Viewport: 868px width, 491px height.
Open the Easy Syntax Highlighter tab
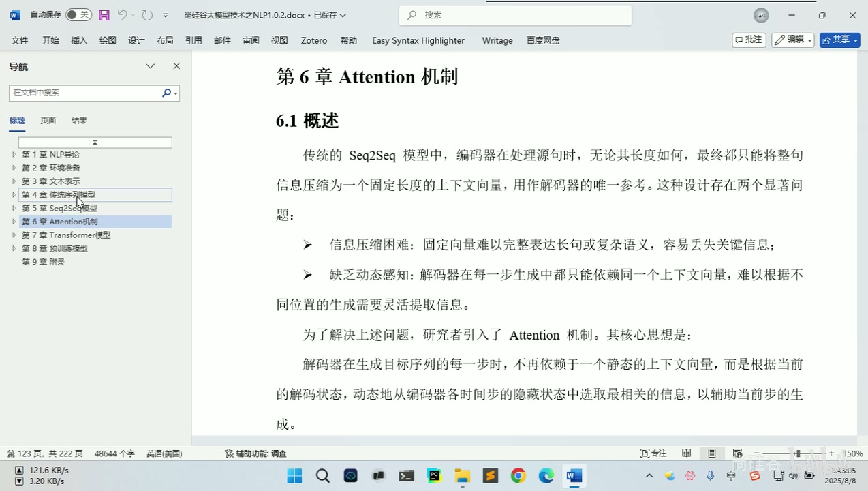pos(418,40)
